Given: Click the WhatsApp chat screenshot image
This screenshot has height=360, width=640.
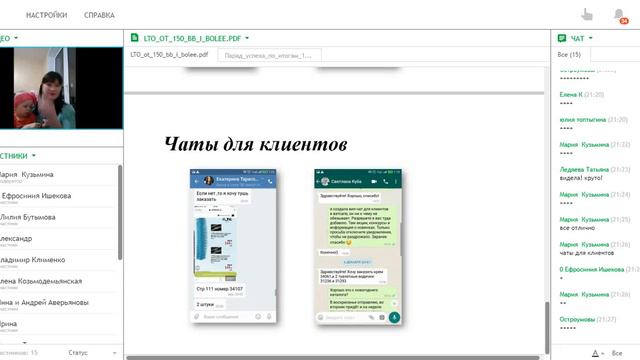Looking at the screenshot, I should click(358, 247).
